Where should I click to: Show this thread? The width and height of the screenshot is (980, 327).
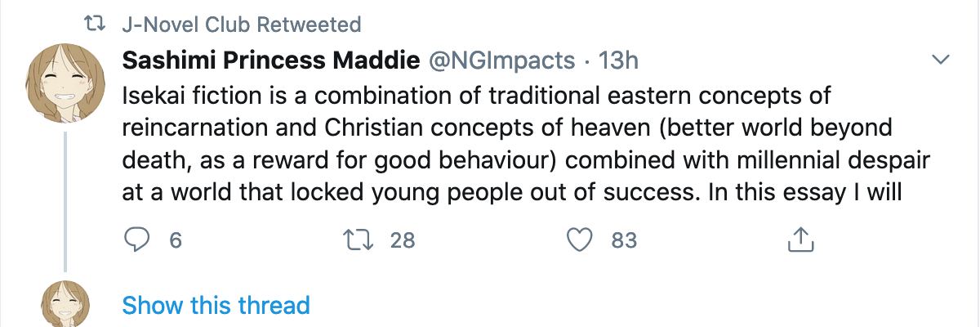coord(216,306)
